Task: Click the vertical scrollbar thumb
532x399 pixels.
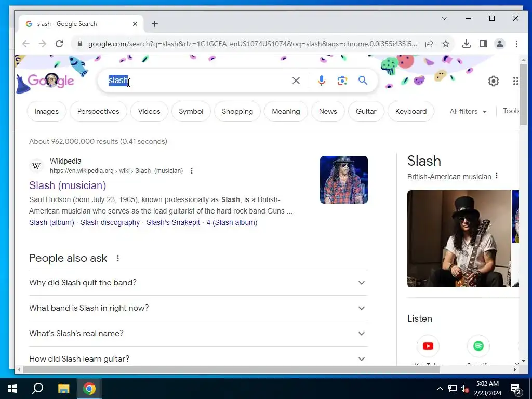Action: [524, 95]
